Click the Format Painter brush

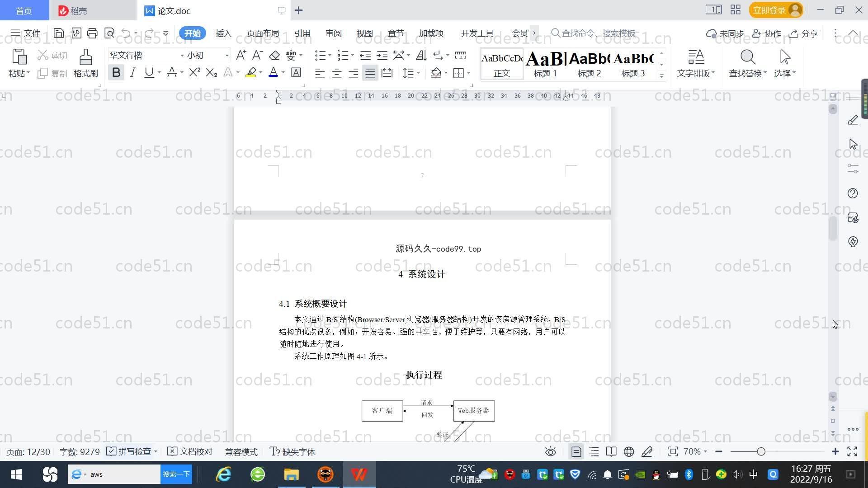(x=85, y=63)
